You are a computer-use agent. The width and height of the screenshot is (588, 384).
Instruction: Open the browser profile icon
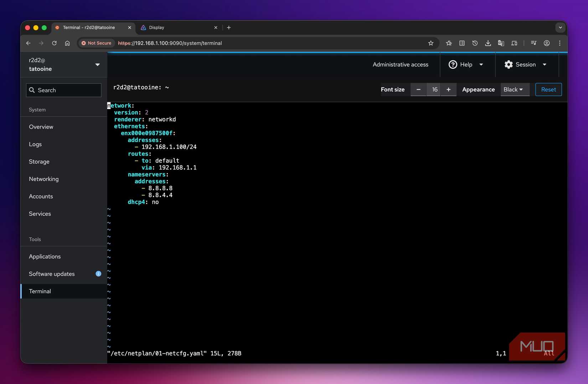546,43
